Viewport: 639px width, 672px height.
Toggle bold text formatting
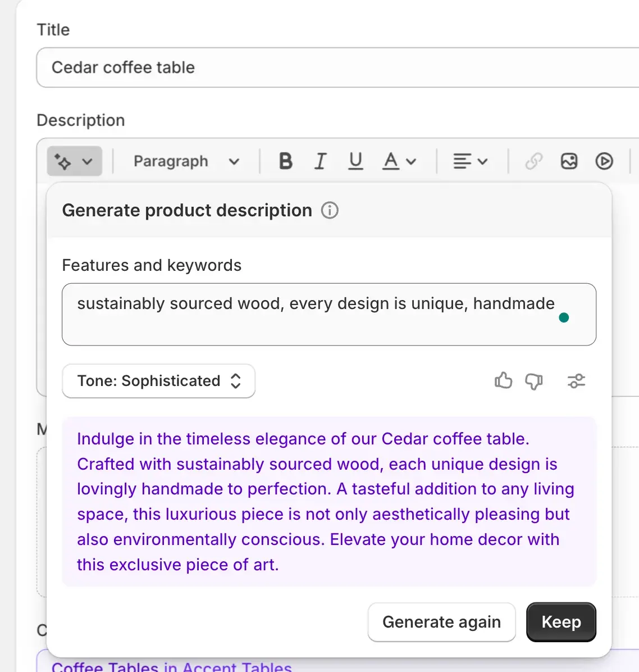[x=285, y=162]
